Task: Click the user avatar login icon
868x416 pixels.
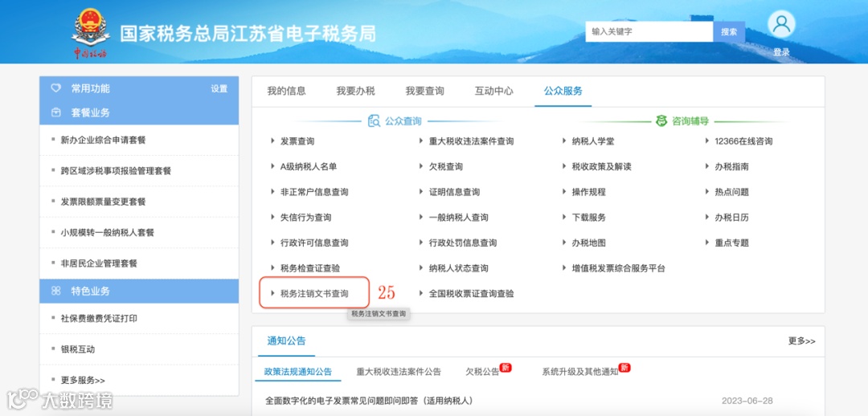Action: [781, 24]
